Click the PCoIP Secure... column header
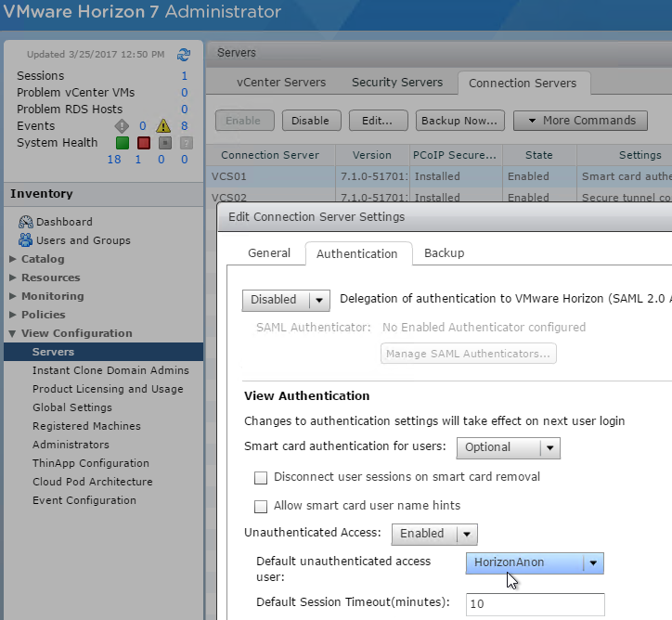 pos(455,155)
